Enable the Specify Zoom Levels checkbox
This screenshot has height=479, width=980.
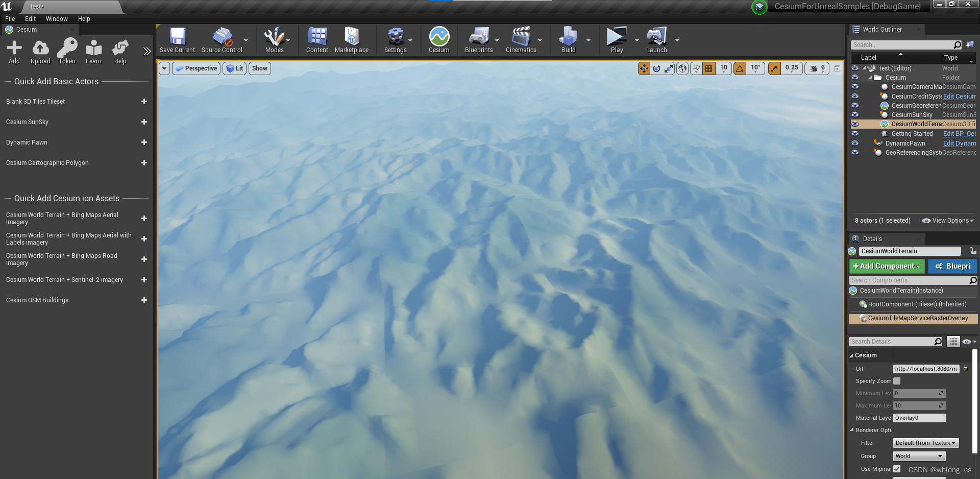pos(897,381)
